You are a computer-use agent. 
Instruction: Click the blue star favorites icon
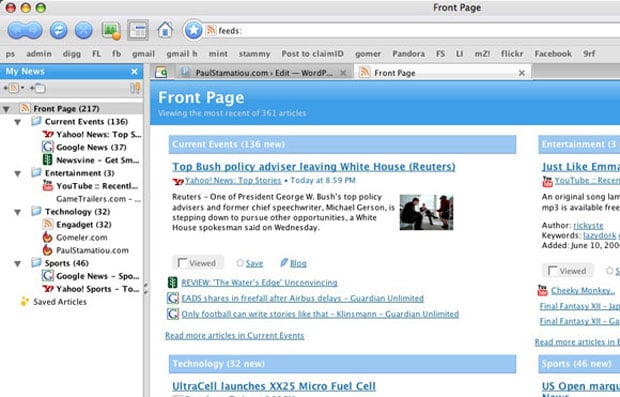coord(193,30)
